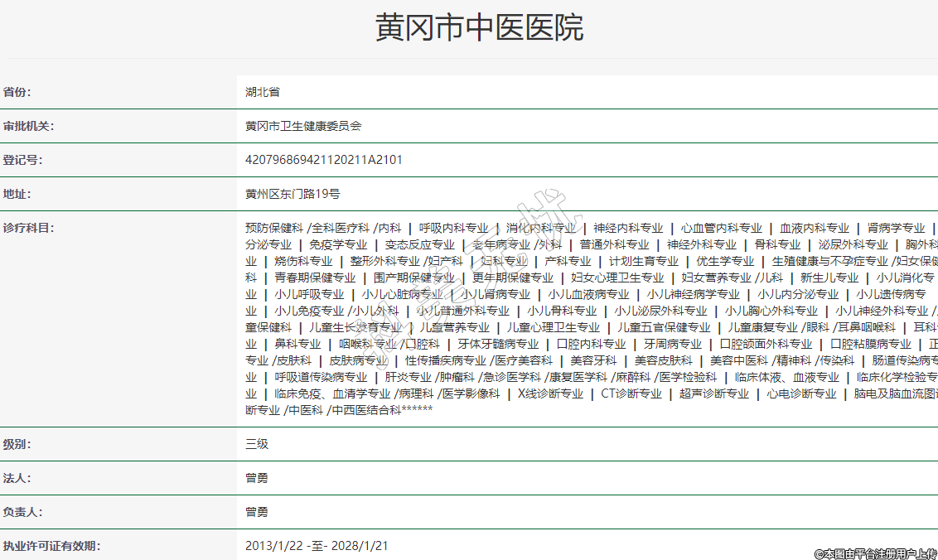Select the 审批机关 field label
Image resolution: width=938 pixels, height=560 pixels.
(28, 126)
